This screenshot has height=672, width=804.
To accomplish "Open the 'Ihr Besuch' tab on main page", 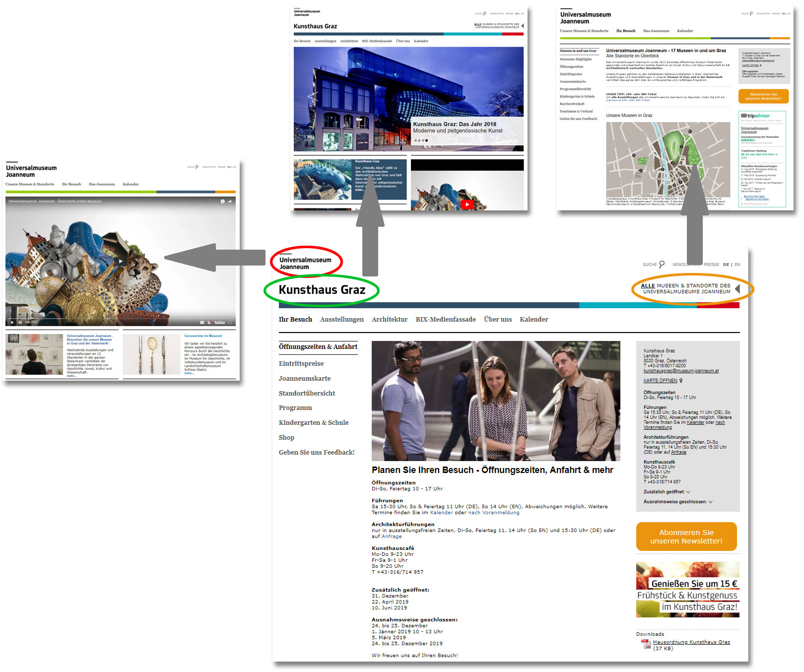I will (295, 320).
